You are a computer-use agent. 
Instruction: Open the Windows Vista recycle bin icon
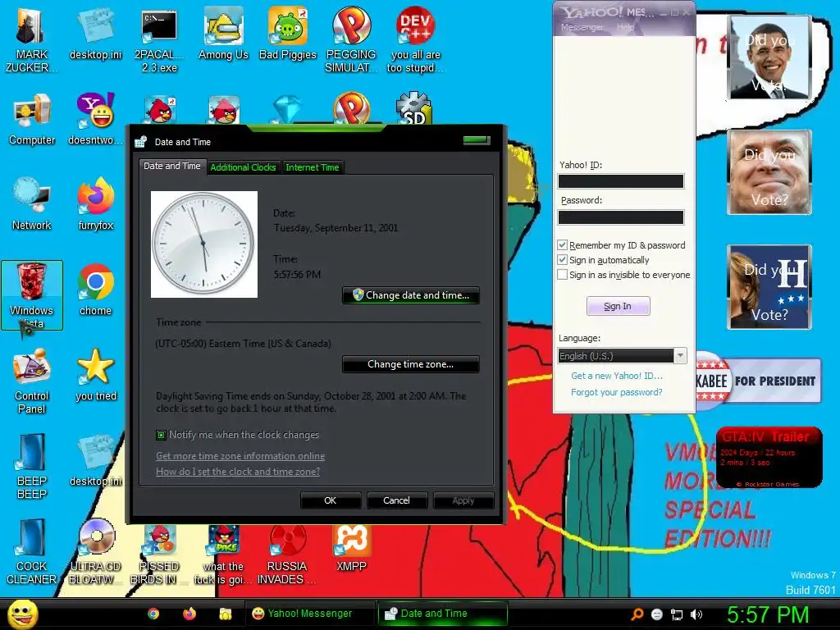(32, 295)
